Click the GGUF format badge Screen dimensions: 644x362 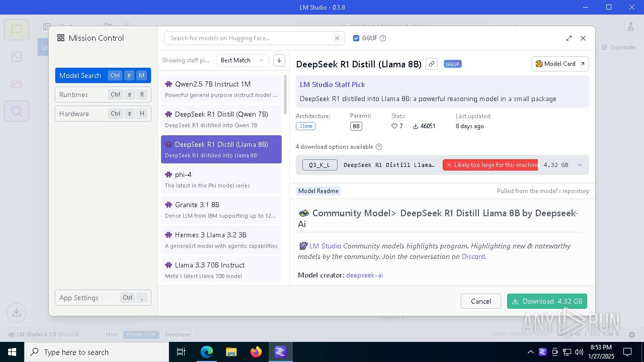coord(452,64)
